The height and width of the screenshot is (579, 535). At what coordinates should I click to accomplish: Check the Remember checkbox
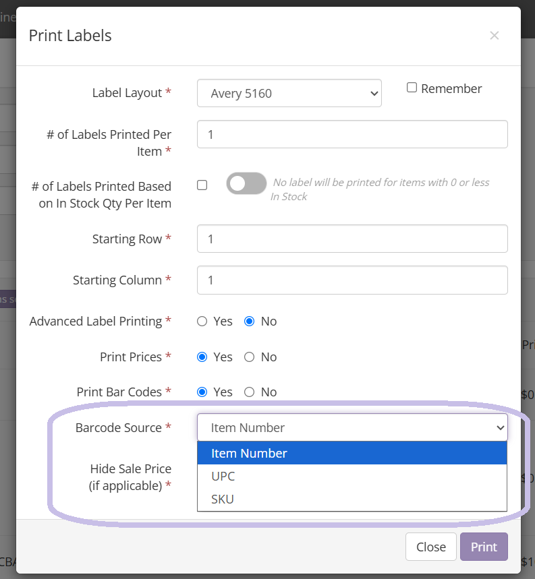[x=412, y=88]
